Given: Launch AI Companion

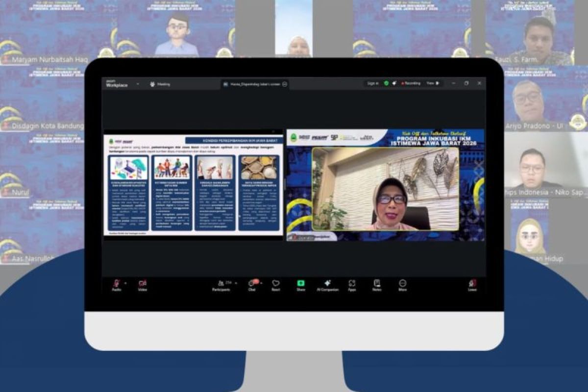Looking at the screenshot, I should [327, 285].
